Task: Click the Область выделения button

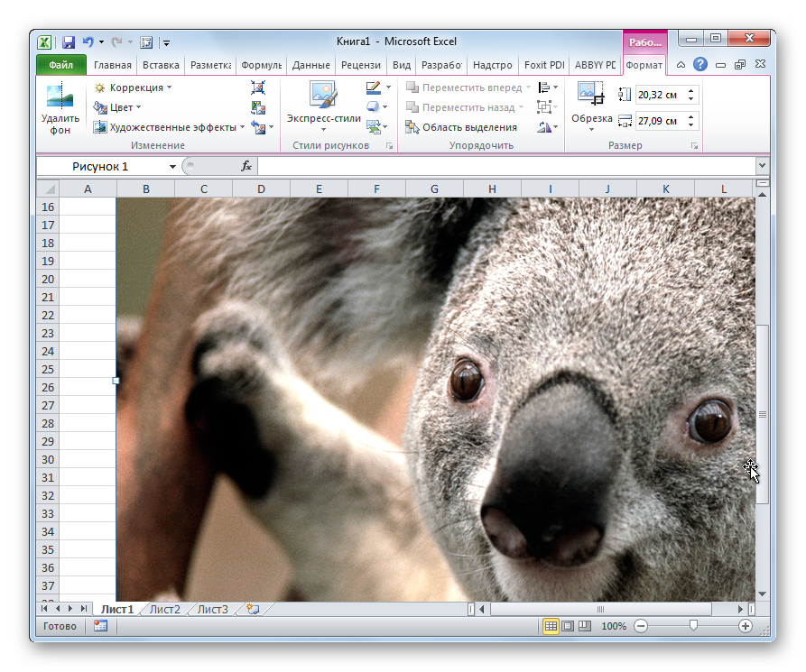Action: [x=461, y=127]
